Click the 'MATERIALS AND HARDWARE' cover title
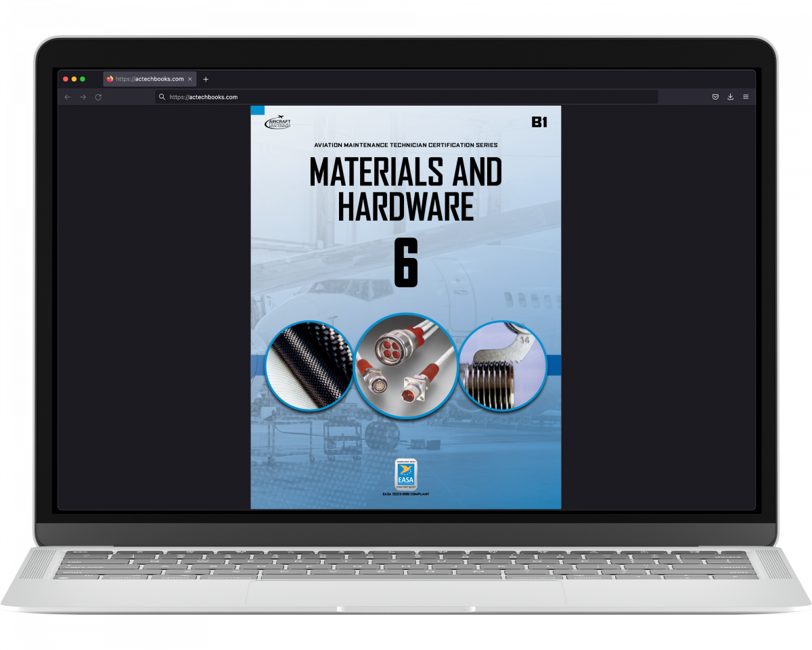812x650 pixels. click(x=406, y=190)
